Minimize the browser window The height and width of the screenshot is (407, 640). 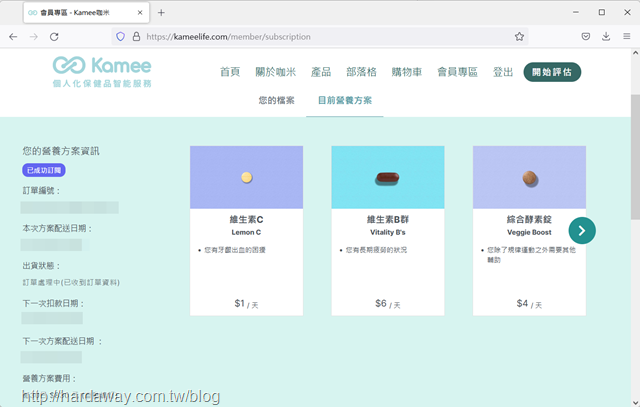coord(576,13)
